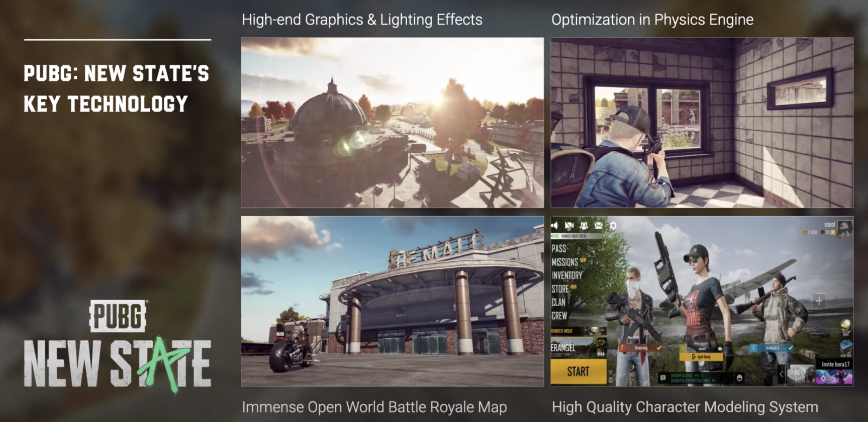Open the emoji smiley icon
The width and height of the screenshot is (868, 422).
[739, 378]
